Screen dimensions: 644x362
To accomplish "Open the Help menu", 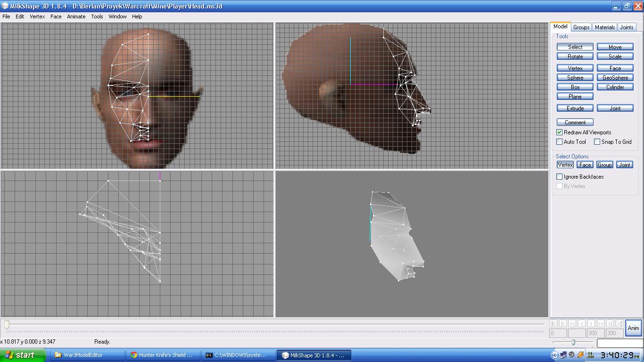I will pyautogui.click(x=137, y=16).
